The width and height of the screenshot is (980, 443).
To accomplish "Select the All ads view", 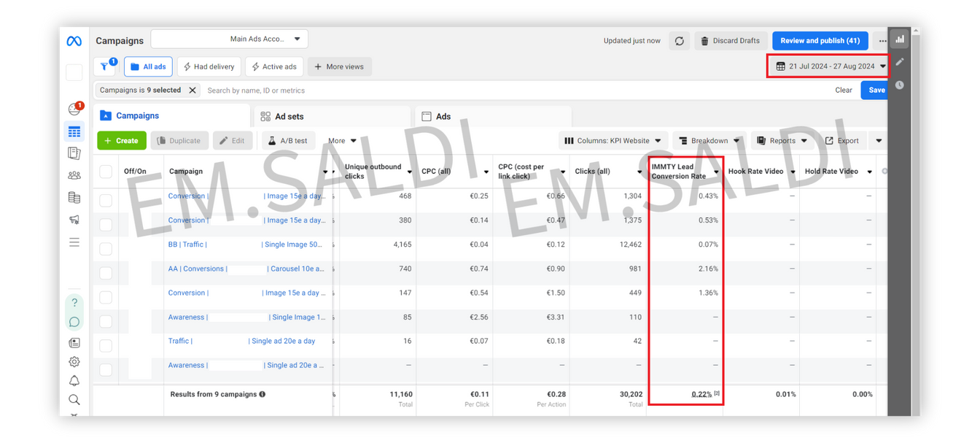I will click(x=148, y=66).
